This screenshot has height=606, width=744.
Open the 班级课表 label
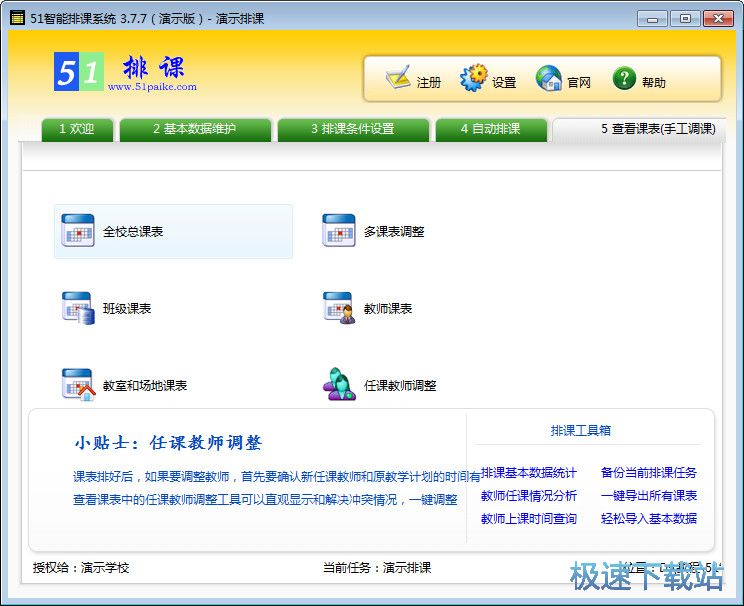pos(127,308)
